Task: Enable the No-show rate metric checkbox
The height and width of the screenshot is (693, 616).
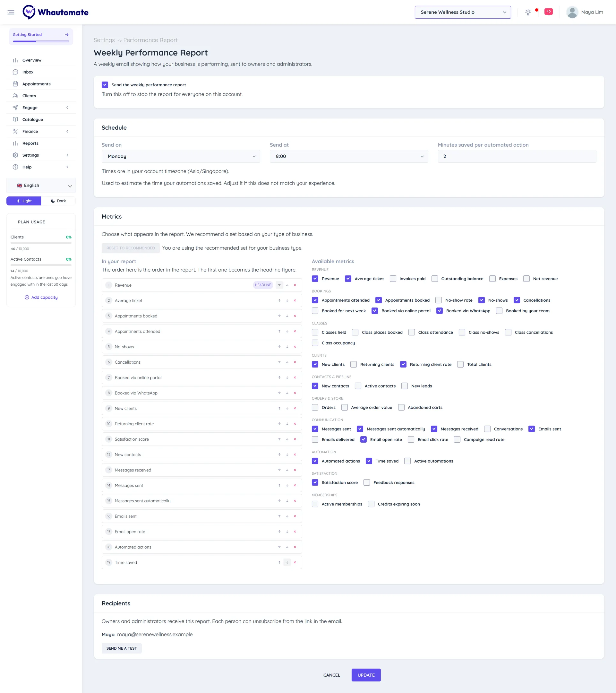Action: pyautogui.click(x=439, y=300)
